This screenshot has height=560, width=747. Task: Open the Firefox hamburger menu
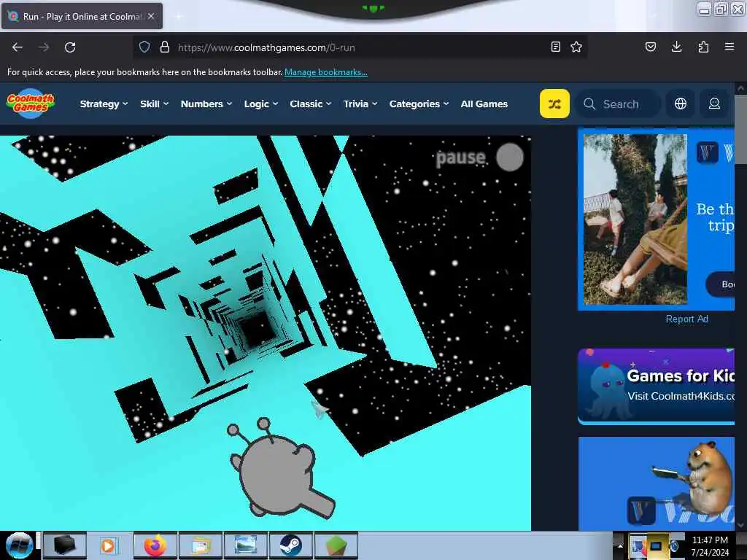(729, 47)
